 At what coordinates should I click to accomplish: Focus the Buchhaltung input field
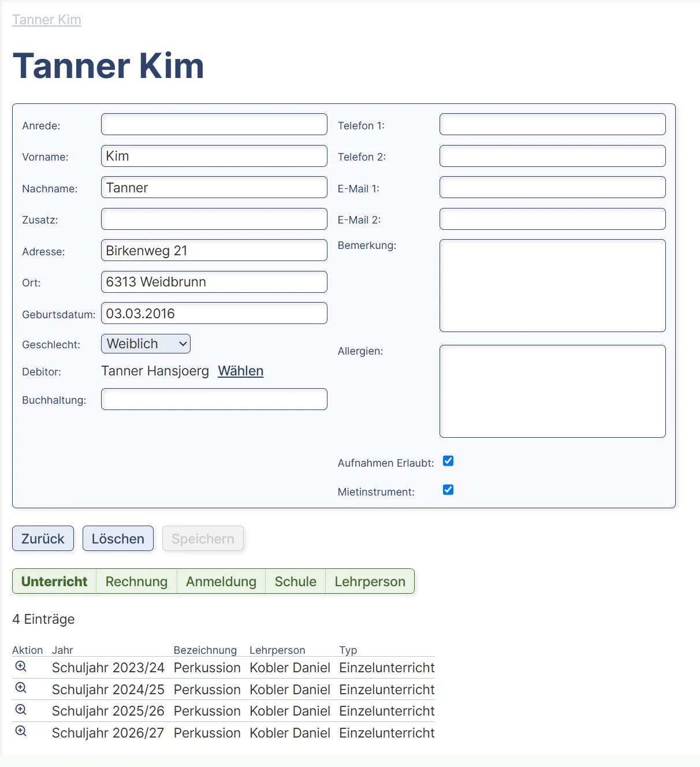(x=214, y=399)
